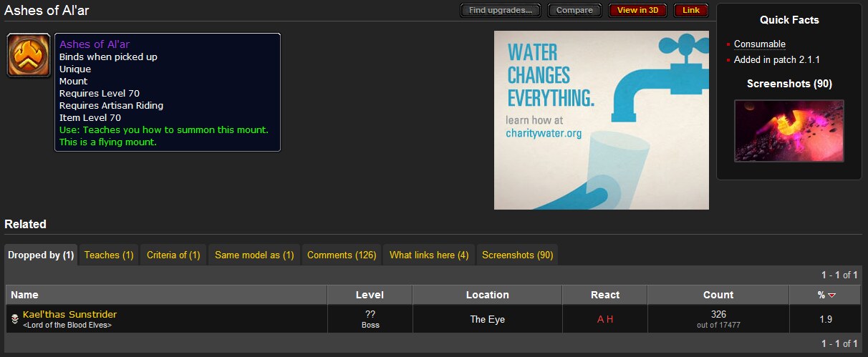Show the Comments (126) tab
Image resolution: width=868 pixels, height=357 pixels.
[342, 255]
